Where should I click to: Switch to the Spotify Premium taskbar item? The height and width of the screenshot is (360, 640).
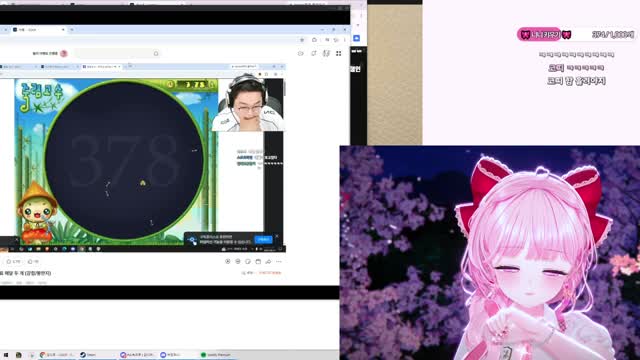[x=216, y=355]
